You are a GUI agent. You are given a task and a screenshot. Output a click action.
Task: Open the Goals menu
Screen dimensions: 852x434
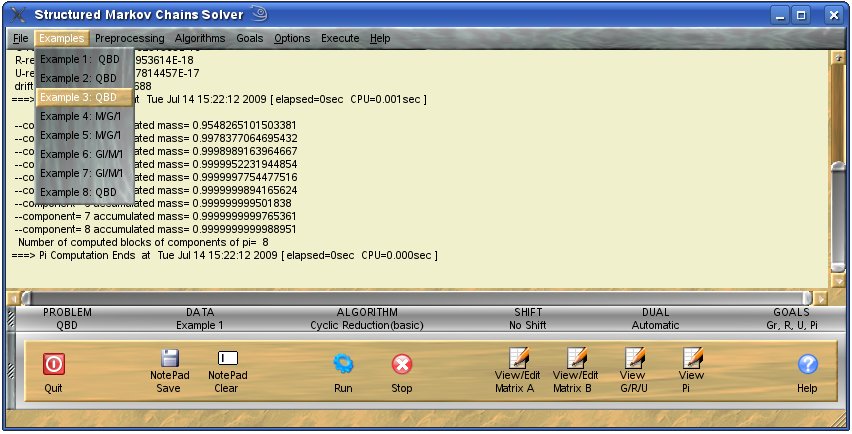250,38
